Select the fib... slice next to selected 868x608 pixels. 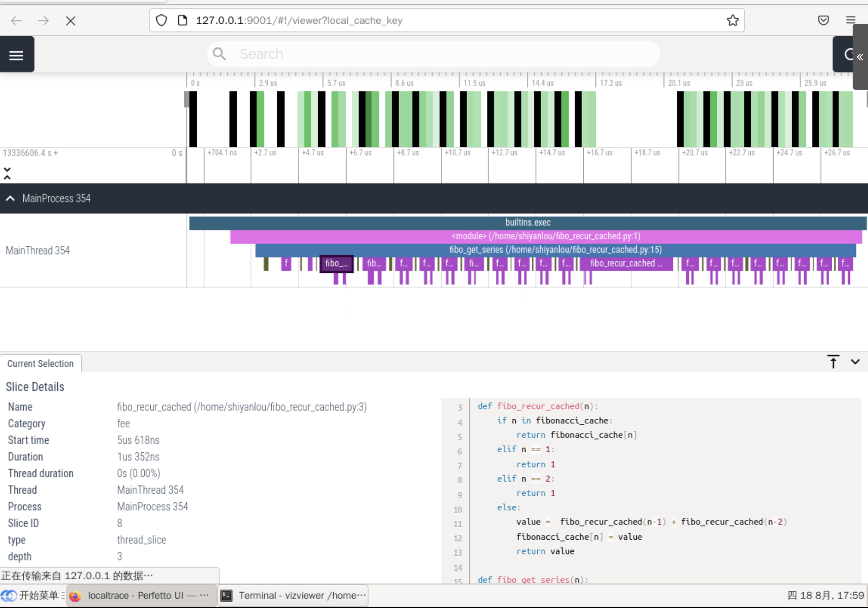(374, 264)
